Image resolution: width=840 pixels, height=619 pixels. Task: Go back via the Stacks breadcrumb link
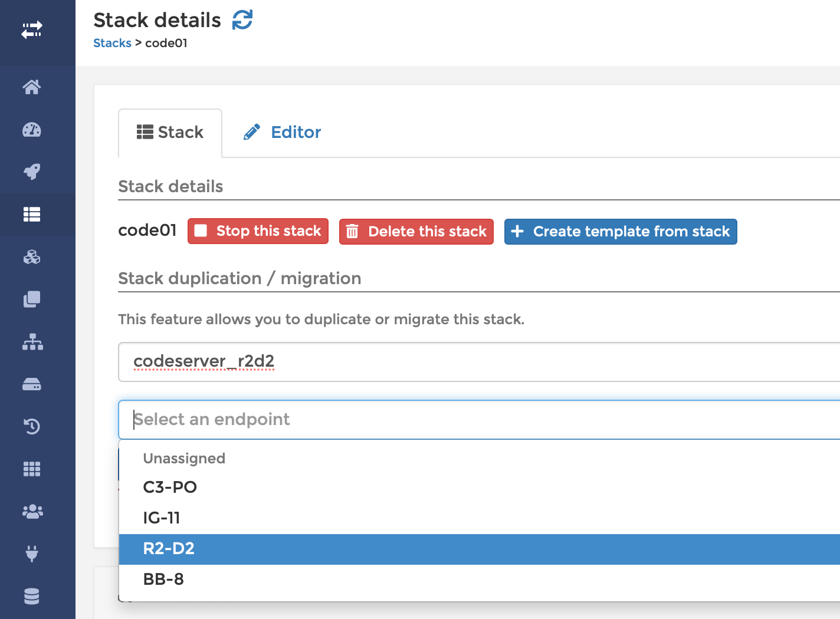pyautogui.click(x=112, y=43)
